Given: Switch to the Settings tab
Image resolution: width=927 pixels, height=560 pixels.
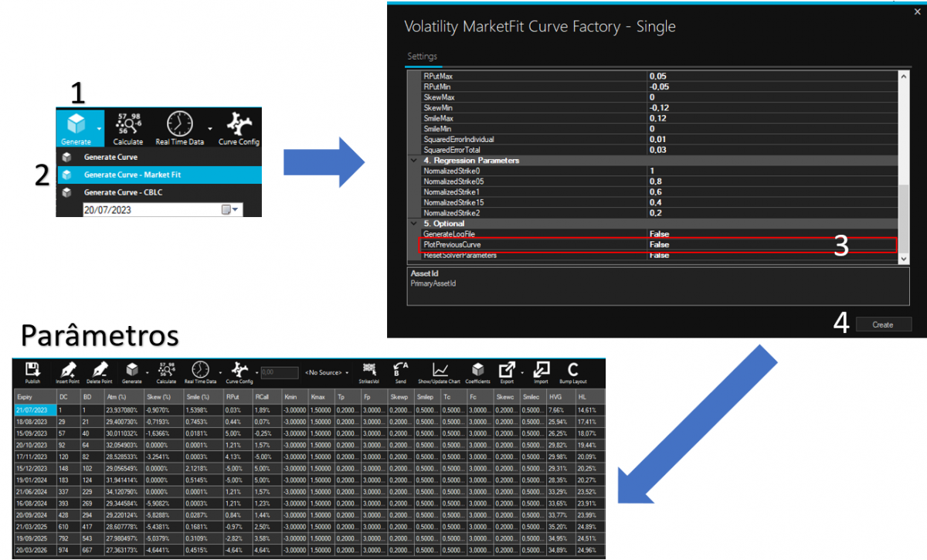Looking at the screenshot, I should pos(422,56).
